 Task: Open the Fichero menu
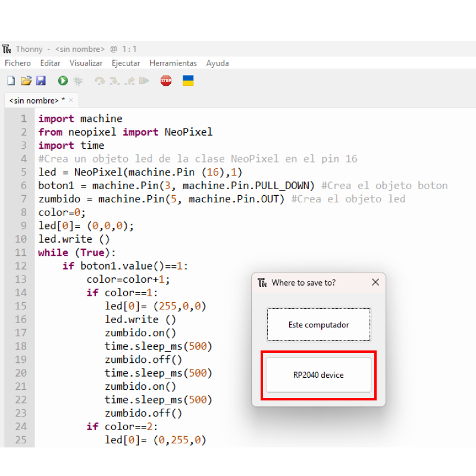[18, 63]
